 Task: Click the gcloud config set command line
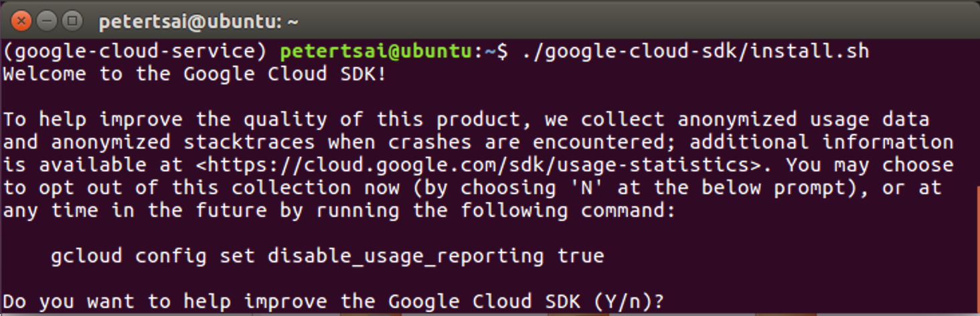[327, 256]
